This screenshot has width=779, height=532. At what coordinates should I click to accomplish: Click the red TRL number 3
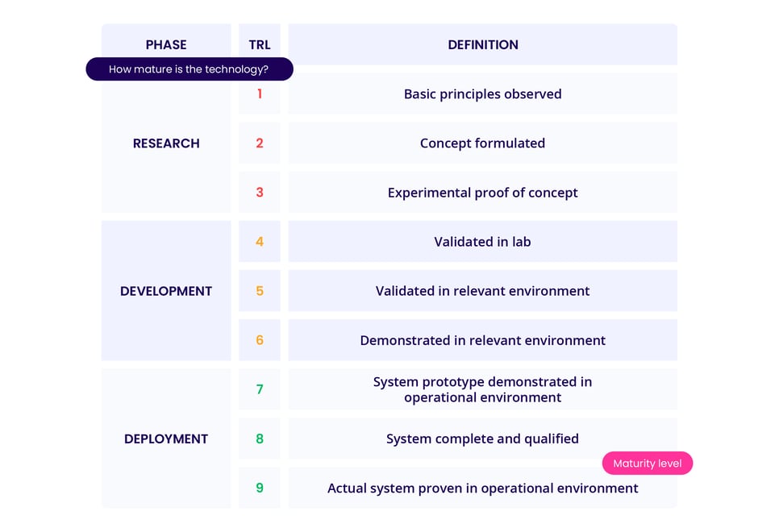260,193
